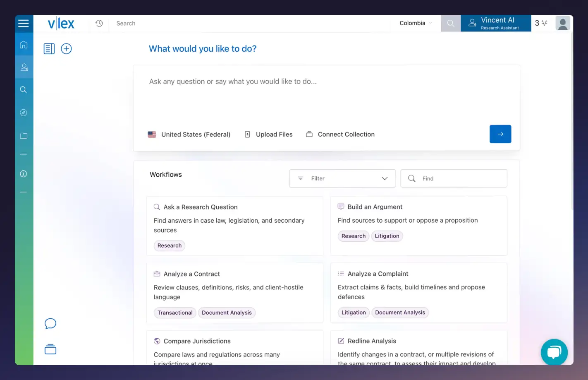The image size is (588, 380).
Task: Open Analyze a Contract workflow
Action: (x=234, y=293)
